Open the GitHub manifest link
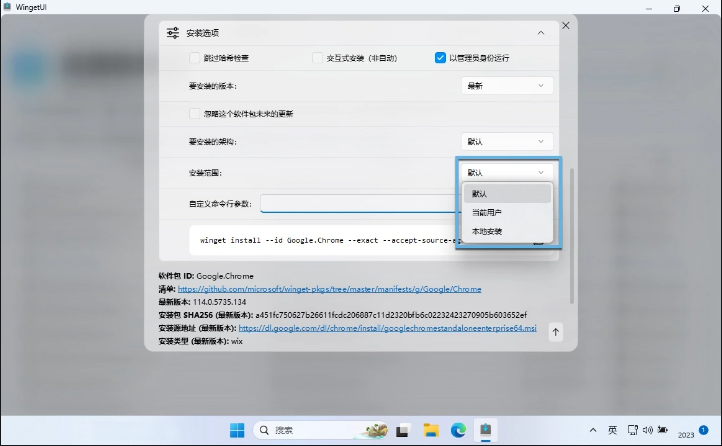This screenshot has width=722, height=446. (330, 289)
